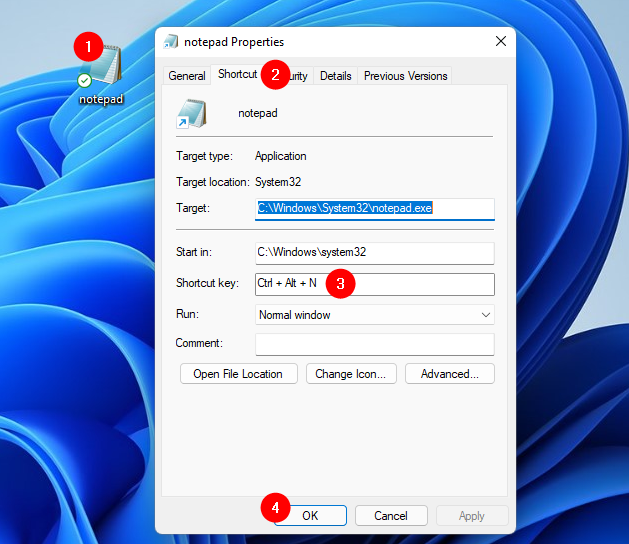The image size is (629, 544).
Task: Click the Open File Location button
Action: click(239, 374)
